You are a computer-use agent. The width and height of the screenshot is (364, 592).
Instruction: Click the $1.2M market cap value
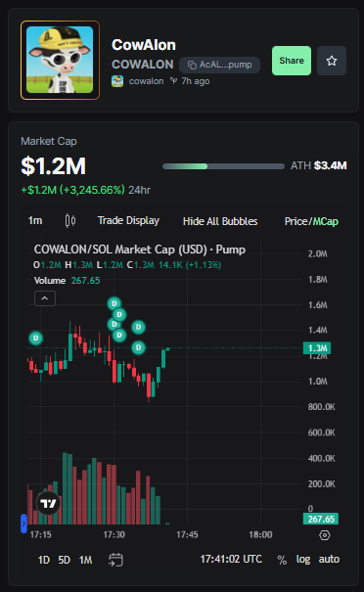tap(53, 166)
